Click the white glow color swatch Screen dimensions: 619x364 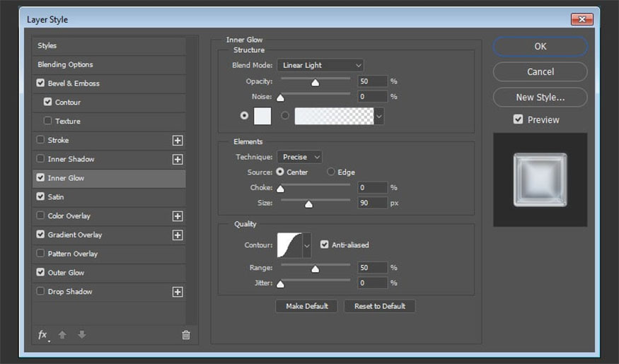click(x=262, y=115)
